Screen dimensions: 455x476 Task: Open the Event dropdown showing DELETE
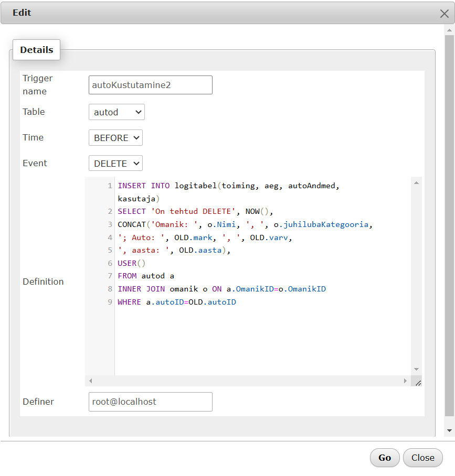tap(115, 164)
